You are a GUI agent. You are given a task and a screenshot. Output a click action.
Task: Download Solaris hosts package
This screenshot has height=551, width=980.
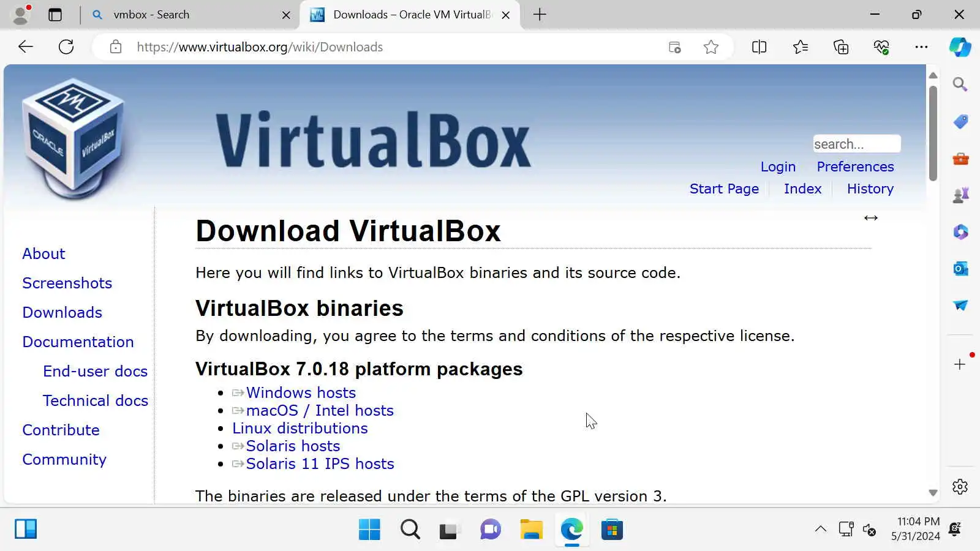point(293,446)
